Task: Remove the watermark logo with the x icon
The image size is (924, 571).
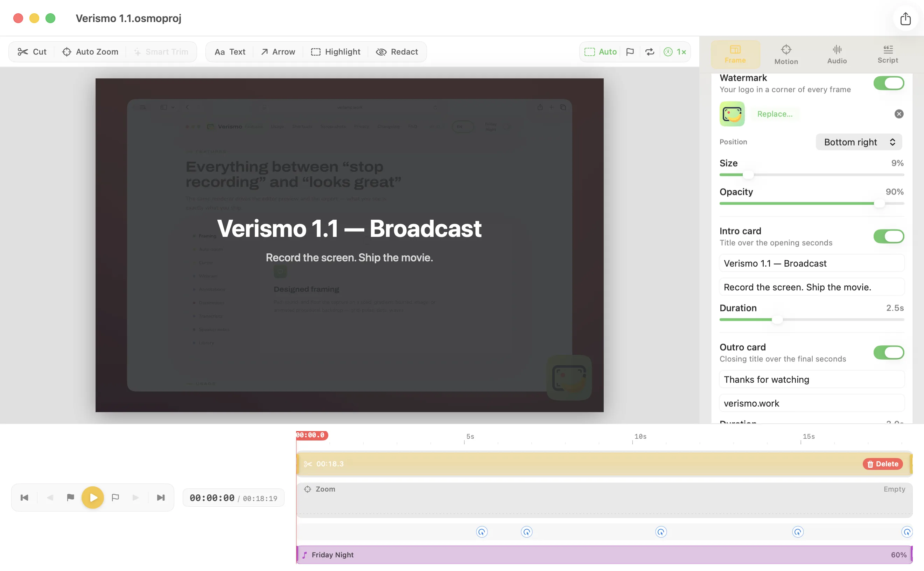Action: pyautogui.click(x=899, y=114)
